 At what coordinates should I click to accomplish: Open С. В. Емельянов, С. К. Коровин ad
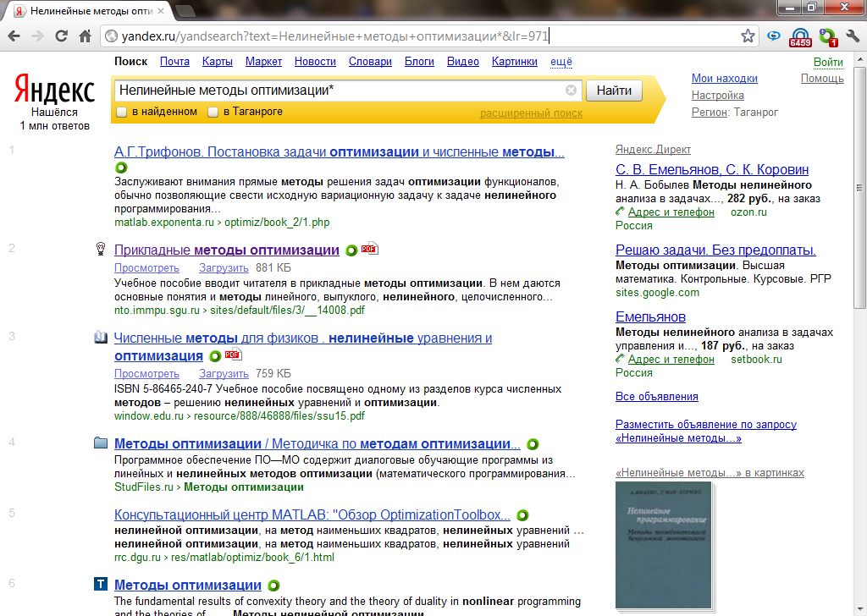tap(711, 169)
